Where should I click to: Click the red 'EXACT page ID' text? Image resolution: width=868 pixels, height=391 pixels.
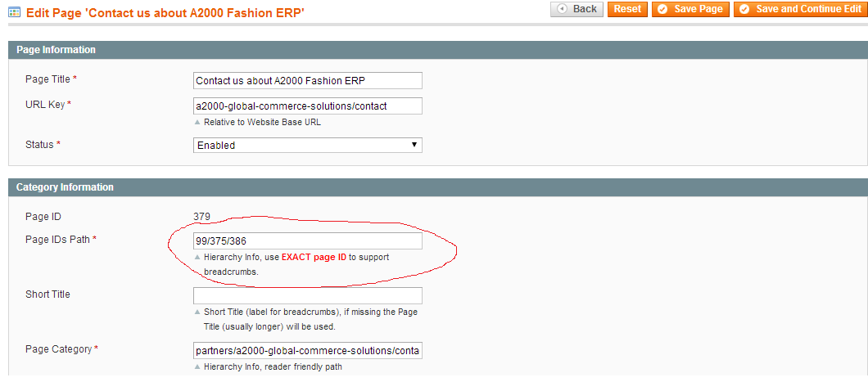[x=314, y=257]
